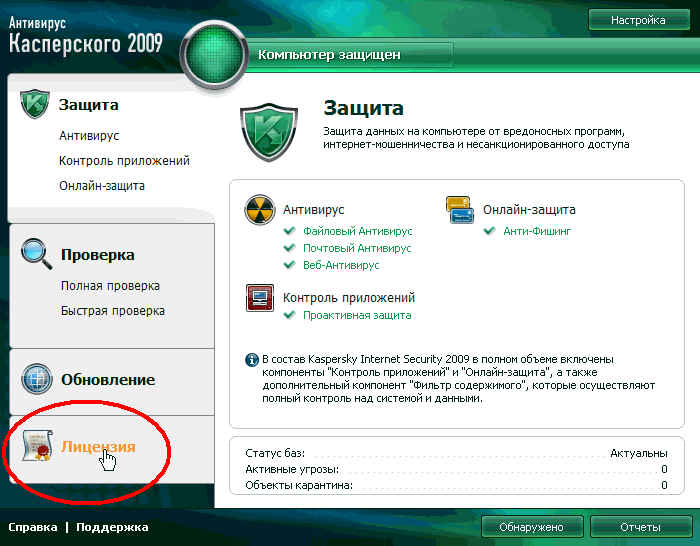
Task: Start Полная проверка from sidebar
Action: 110,286
